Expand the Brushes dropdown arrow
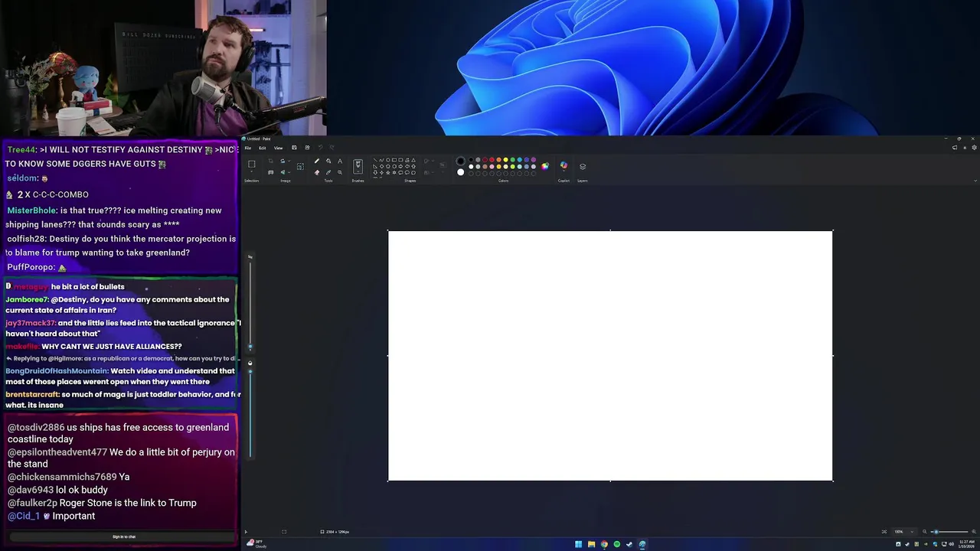This screenshot has height=551, width=980. point(358,171)
